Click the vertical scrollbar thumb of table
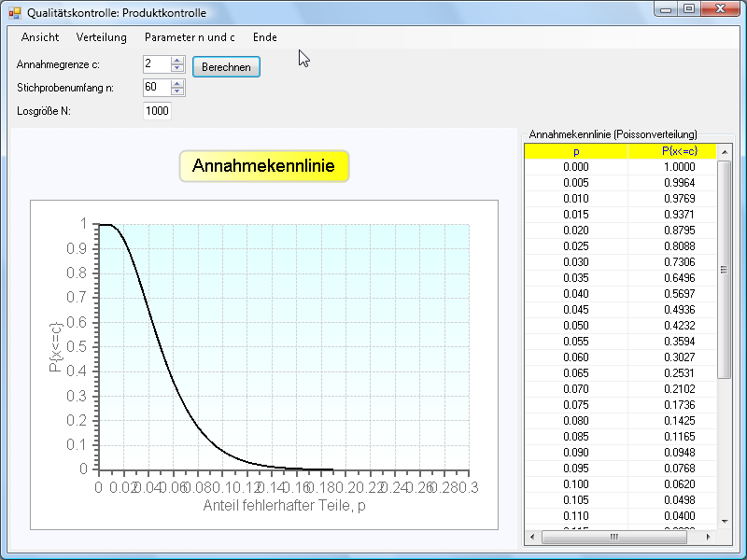Screen dimensions: 747x560 [x=724, y=270]
